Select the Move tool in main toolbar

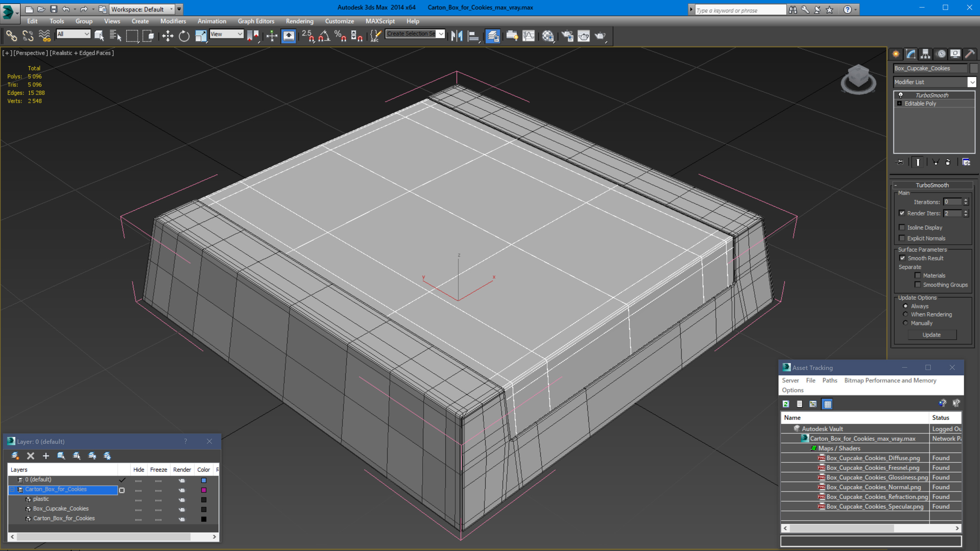(167, 36)
